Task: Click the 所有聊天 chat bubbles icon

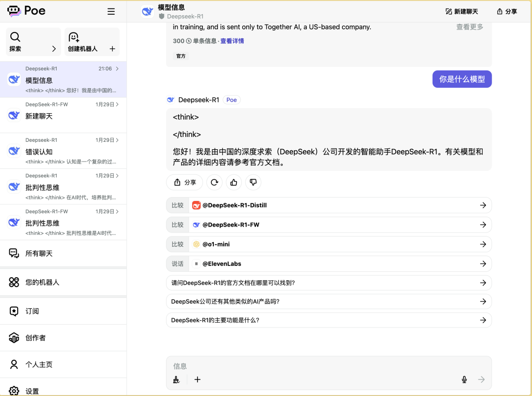Action: 14,253
